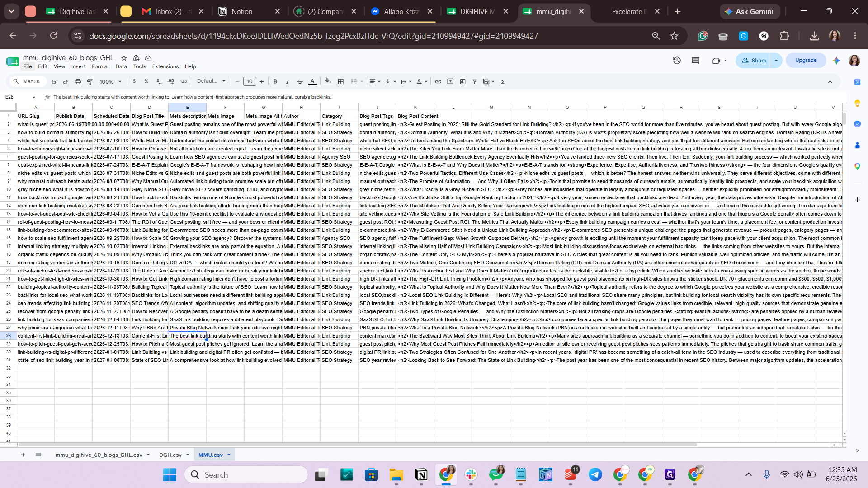Open Maps in the side panel
The image size is (868, 488).
tap(857, 166)
